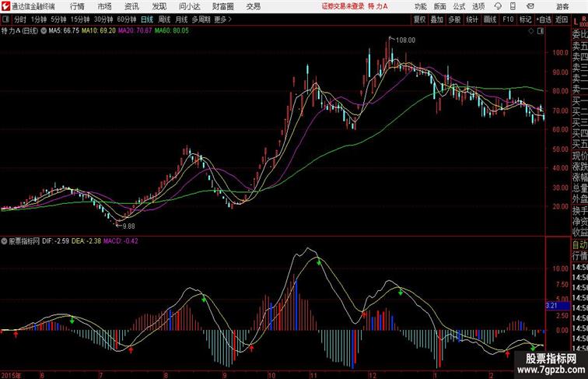Click the MACD: -0.42 indicator value
Image resolution: width=588 pixels, height=379 pixels.
(x=121, y=241)
